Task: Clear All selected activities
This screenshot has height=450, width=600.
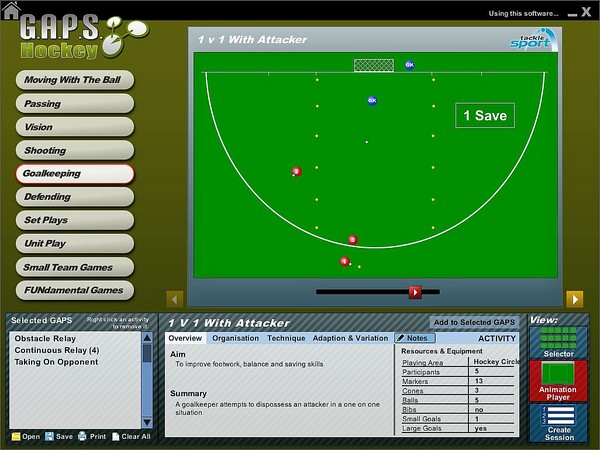Action: pyautogui.click(x=131, y=437)
